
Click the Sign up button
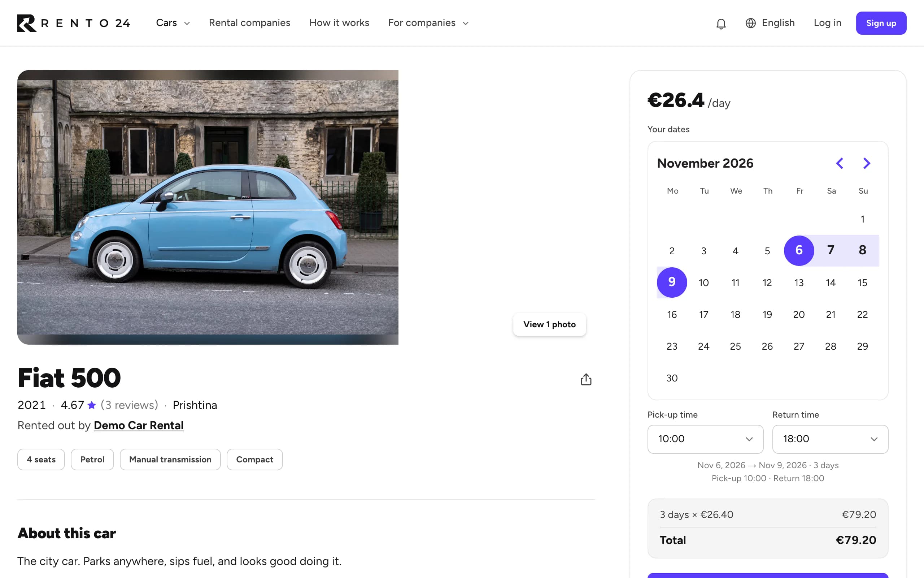pos(881,23)
